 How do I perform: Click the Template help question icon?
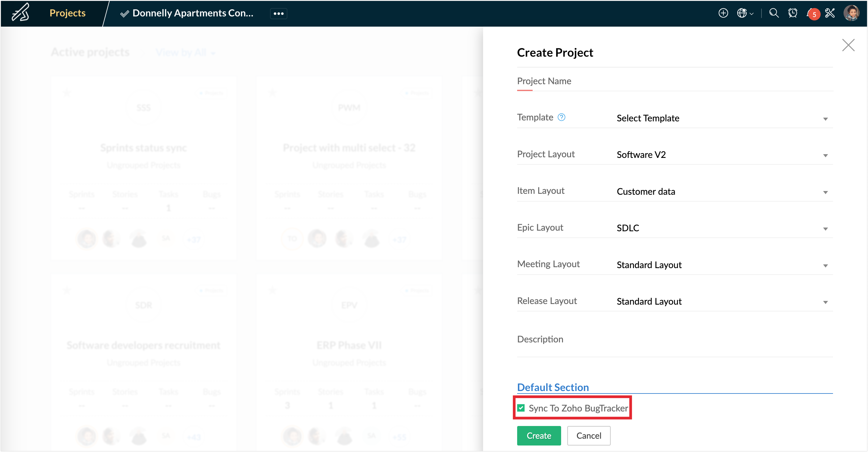pos(561,117)
